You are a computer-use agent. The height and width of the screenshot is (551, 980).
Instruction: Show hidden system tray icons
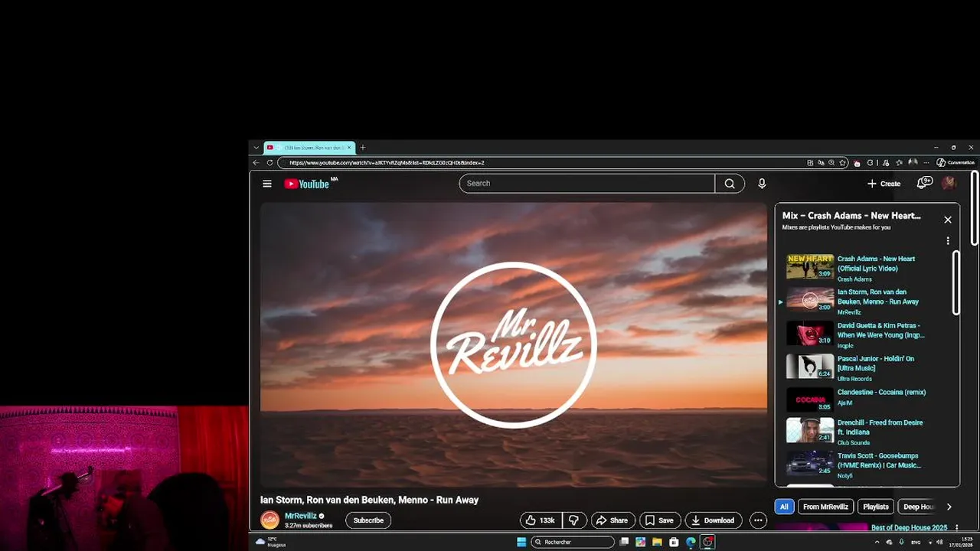(x=877, y=542)
